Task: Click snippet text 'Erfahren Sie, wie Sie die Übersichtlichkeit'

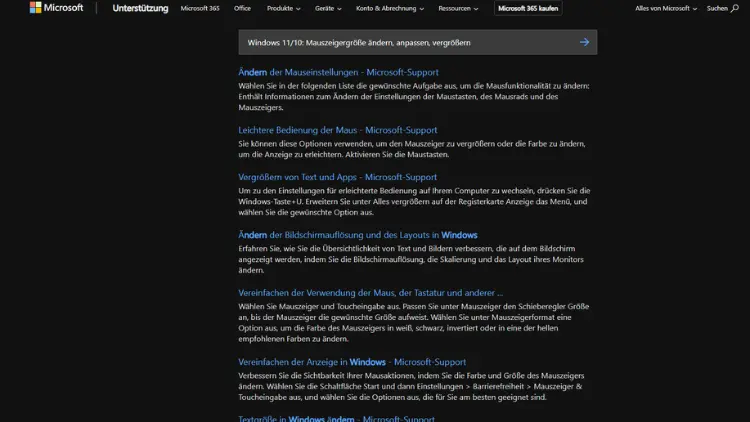Action: click(x=411, y=259)
